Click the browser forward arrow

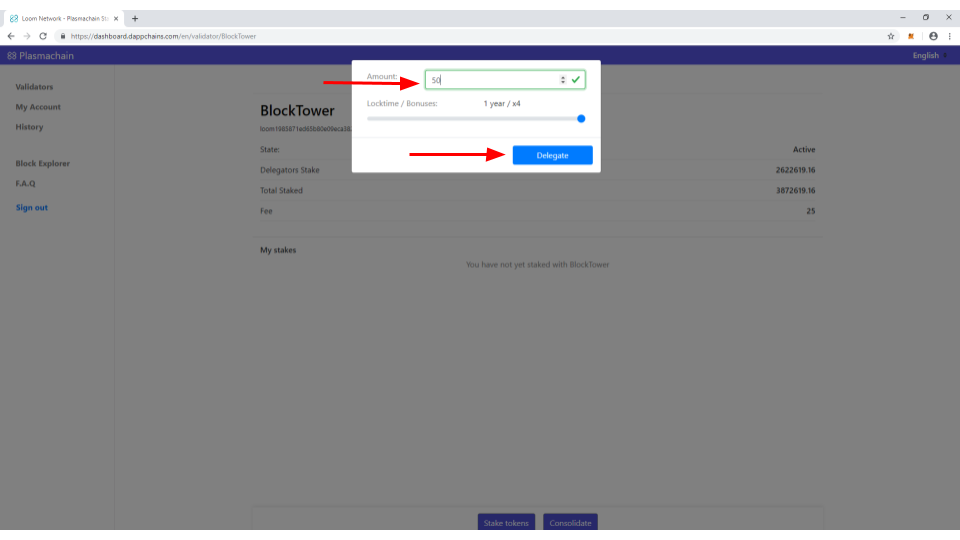point(27,36)
